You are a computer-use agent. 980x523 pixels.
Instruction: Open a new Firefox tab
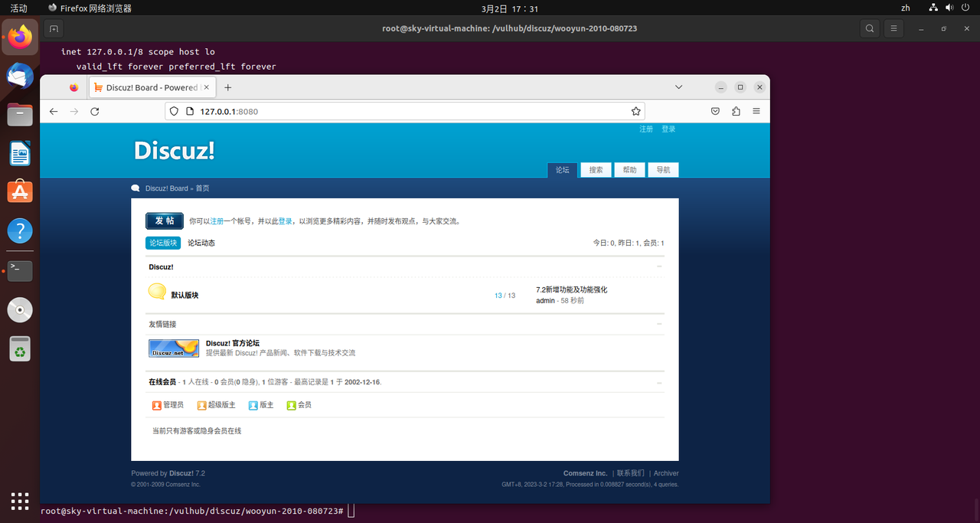[228, 87]
